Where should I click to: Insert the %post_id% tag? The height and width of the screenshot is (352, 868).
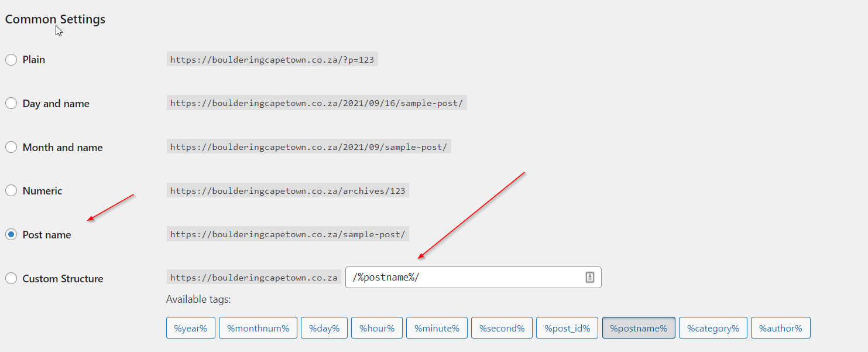567,328
